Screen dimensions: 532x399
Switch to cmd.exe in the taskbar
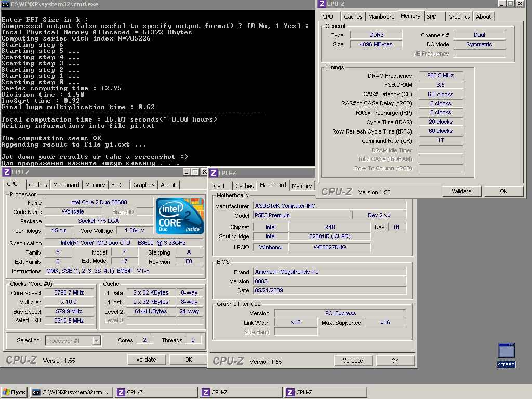(x=71, y=392)
